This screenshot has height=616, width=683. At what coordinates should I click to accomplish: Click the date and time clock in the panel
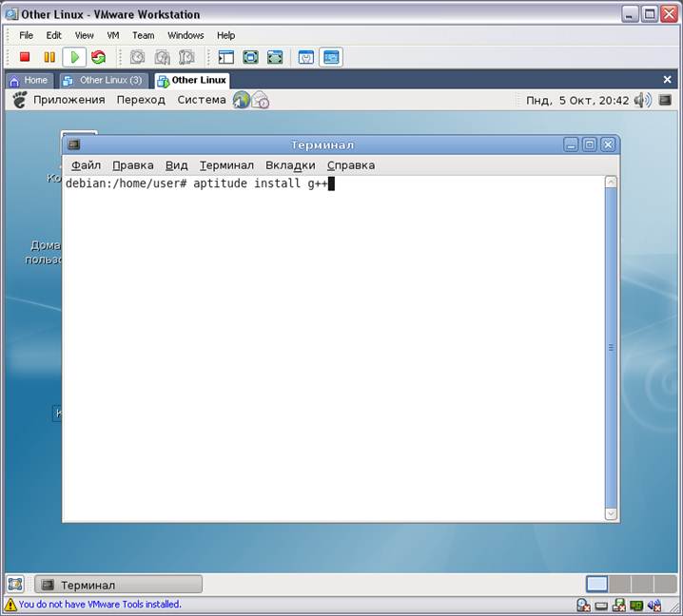(577, 101)
